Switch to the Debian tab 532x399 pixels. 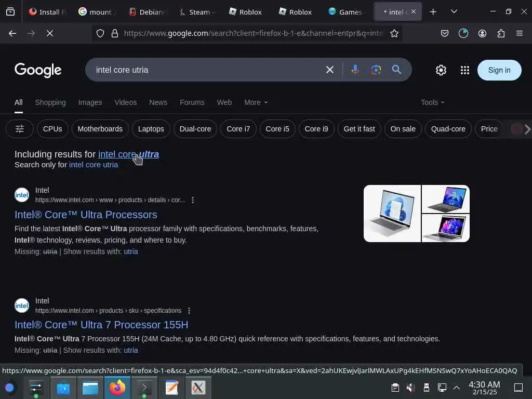click(147, 12)
